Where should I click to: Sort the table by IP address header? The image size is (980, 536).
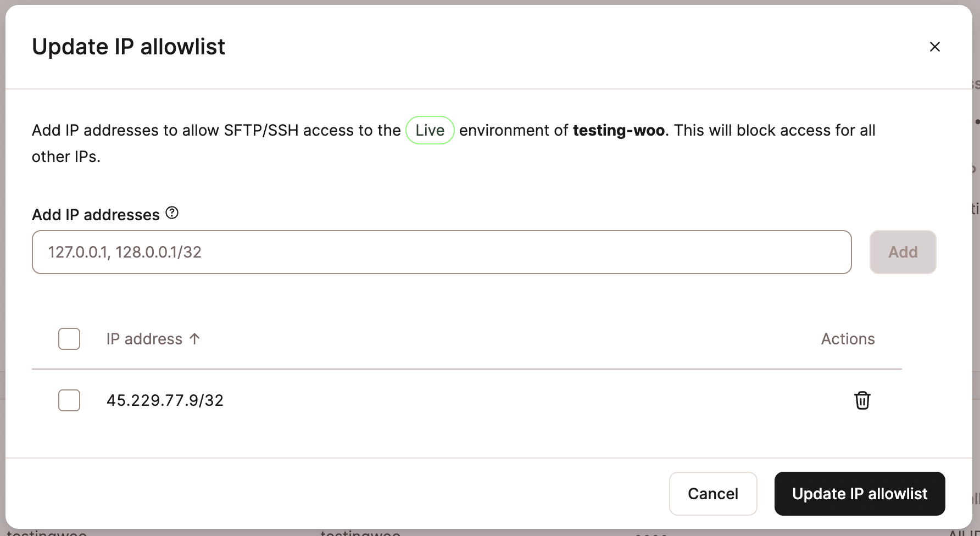(144, 339)
